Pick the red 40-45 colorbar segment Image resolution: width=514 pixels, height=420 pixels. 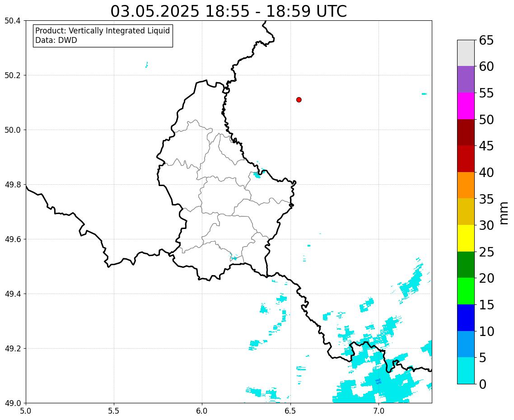tap(466, 159)
